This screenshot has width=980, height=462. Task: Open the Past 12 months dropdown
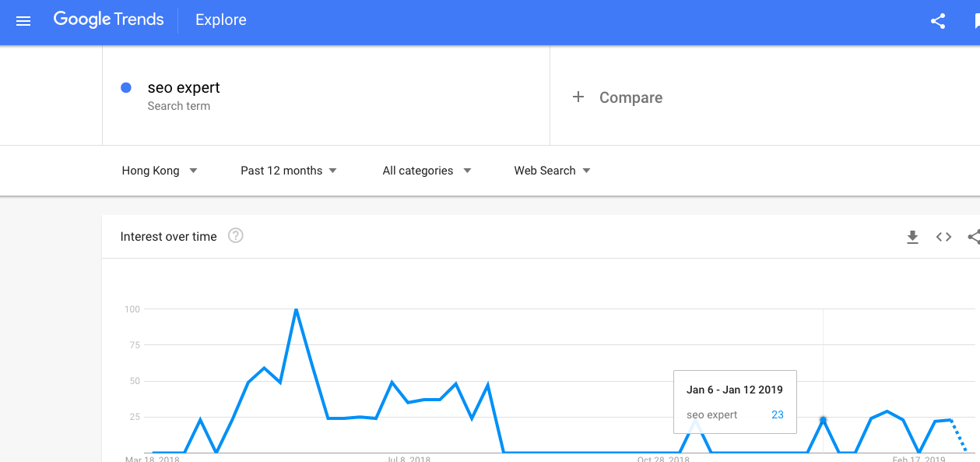point(289,171)
